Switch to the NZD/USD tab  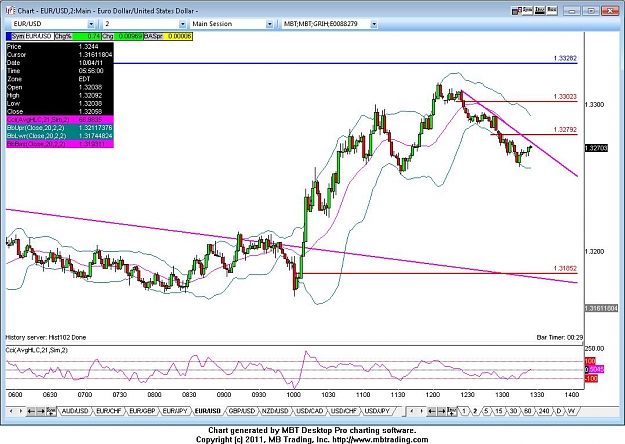tap(275, 411)
